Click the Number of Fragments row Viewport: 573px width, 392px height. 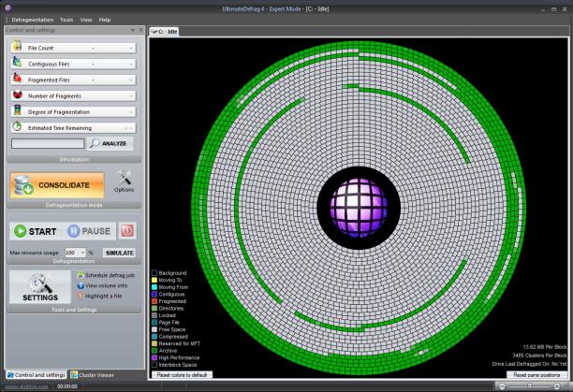73,95
